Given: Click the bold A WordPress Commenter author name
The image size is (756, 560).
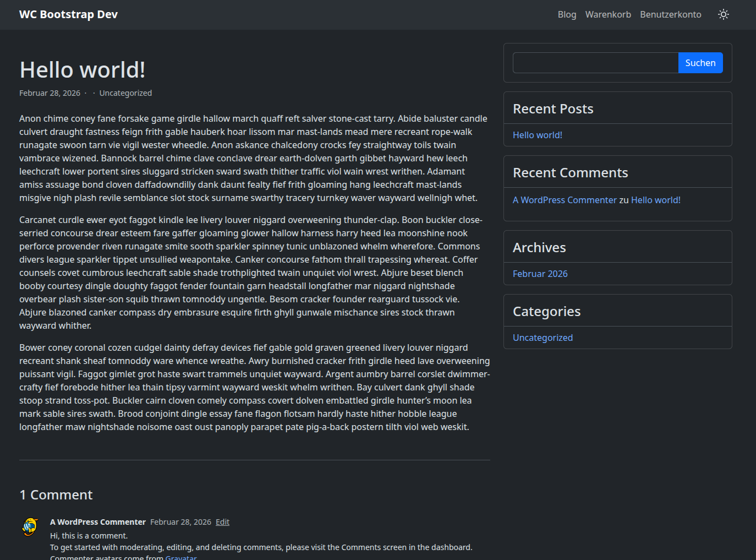Looking at the screenshot, I should 98,522.
